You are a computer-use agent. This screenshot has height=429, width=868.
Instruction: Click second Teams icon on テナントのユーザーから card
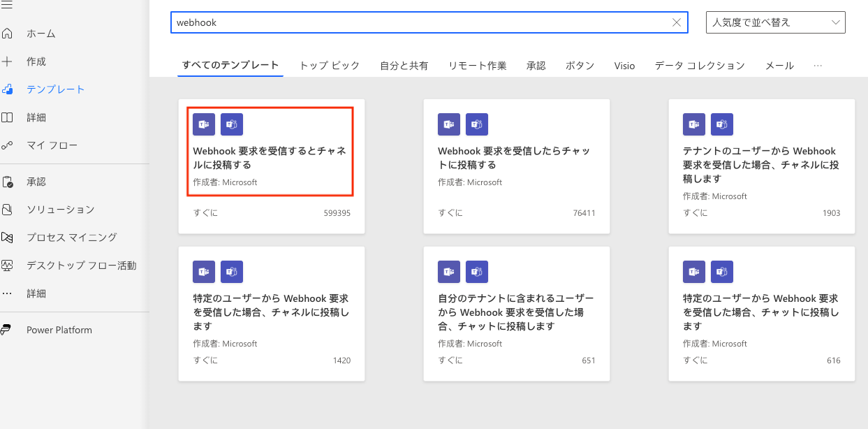[722, 124]
